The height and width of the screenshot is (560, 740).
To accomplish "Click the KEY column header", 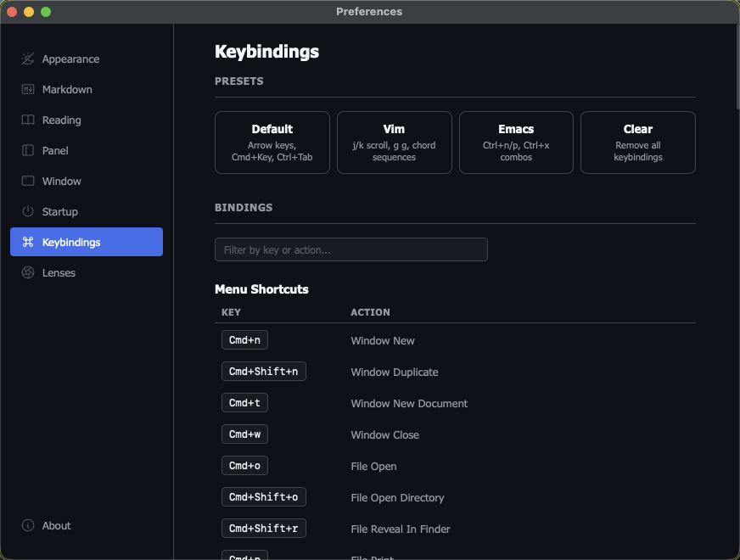I will coord(231,312).
